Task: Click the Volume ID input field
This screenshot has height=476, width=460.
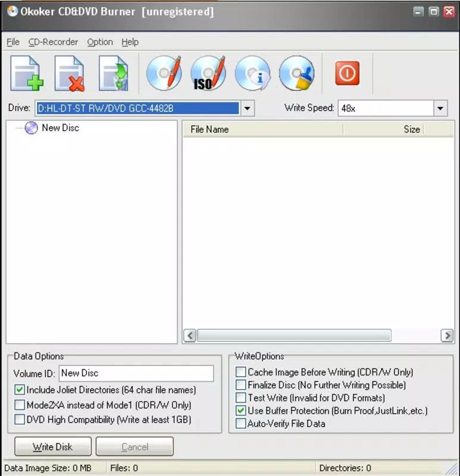Action: click(x=136, y=373)
